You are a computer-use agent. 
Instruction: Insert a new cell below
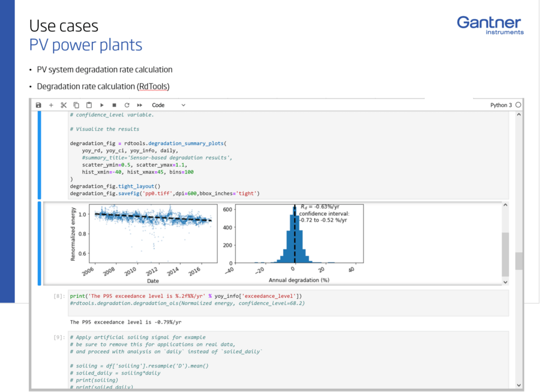pos(52,105)
